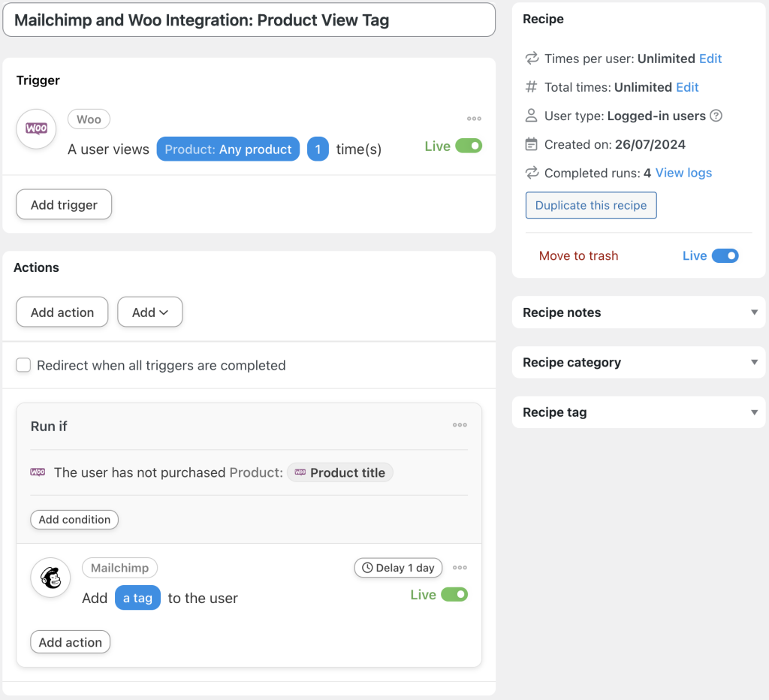Open the Woo tab label on the trigger
769x700 pixels.
88,119
